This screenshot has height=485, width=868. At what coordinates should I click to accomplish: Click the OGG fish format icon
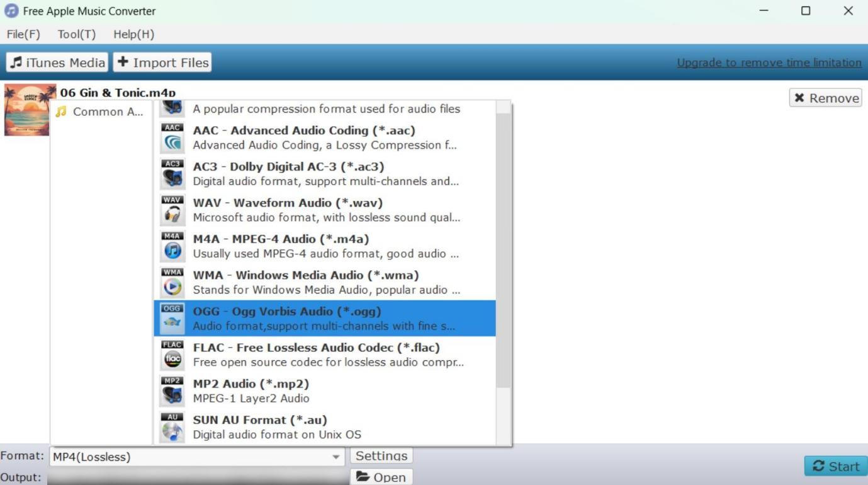tap(172, 319)
